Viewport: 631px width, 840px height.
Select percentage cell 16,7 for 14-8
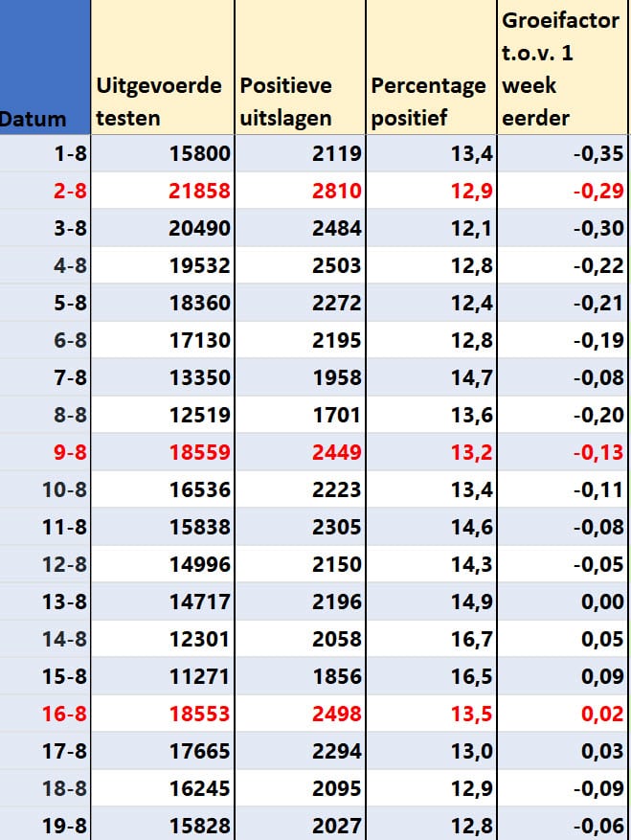tap(431, 639)
